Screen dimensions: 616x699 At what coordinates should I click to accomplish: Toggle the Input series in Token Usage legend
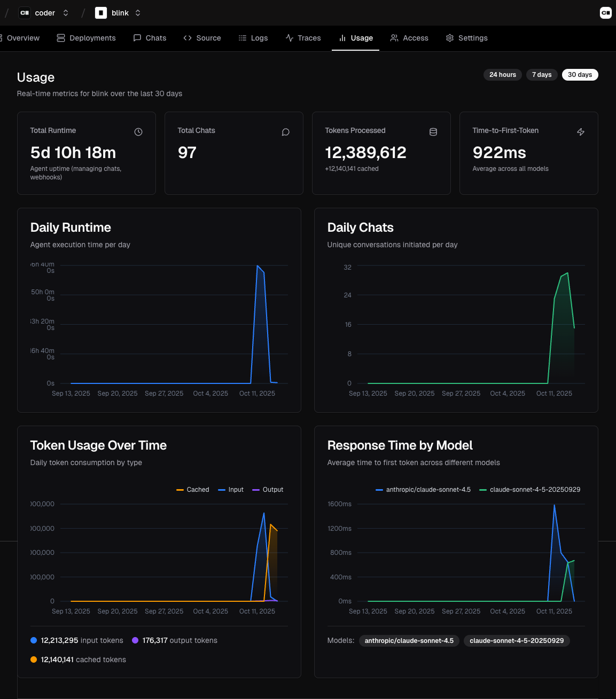point(230,490)
